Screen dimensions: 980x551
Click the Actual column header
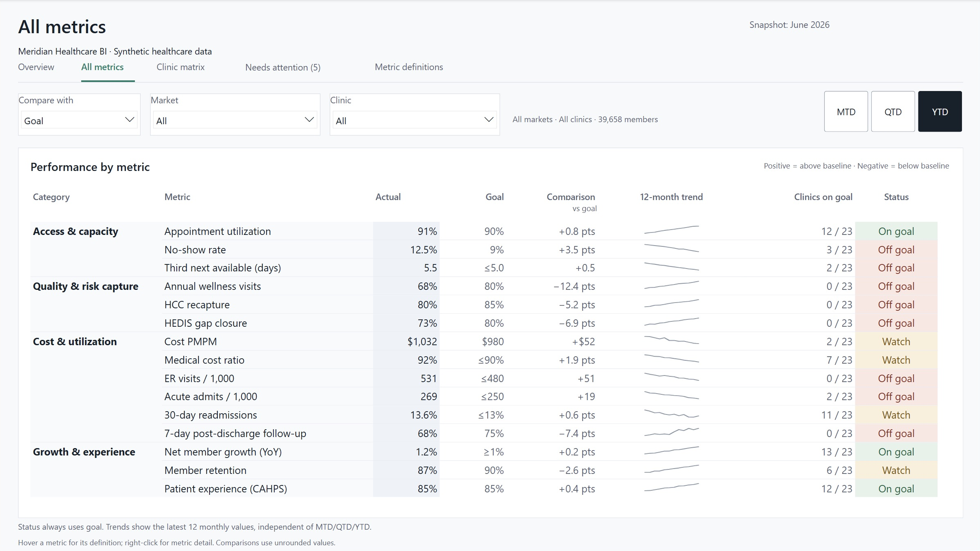click(388, 197)
